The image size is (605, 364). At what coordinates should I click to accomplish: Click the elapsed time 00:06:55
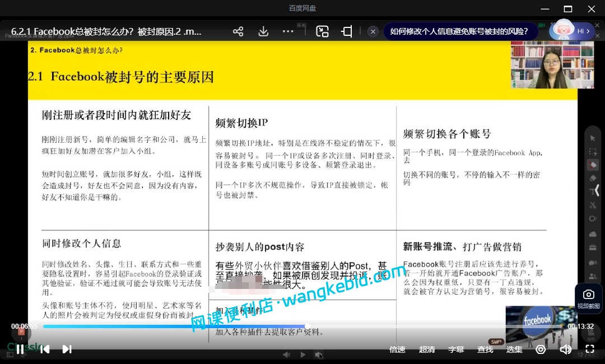tap(24, 326)
